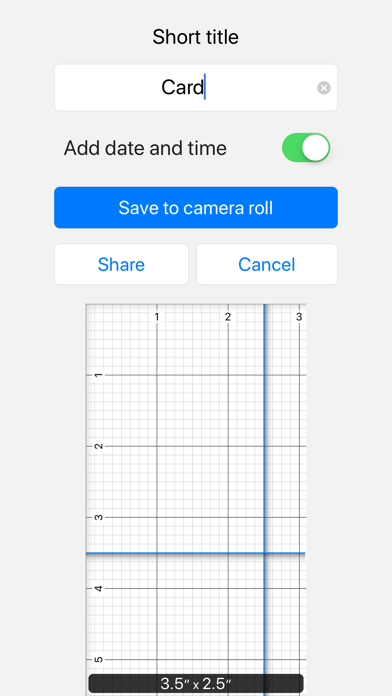Tap the Share button

[x=121, y=264]
